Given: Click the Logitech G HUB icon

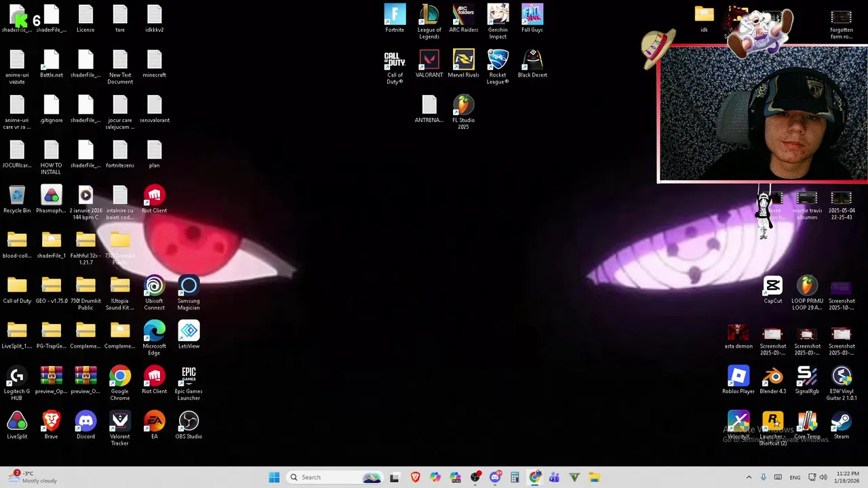Looking at the screenshot, I should point(17,383).
